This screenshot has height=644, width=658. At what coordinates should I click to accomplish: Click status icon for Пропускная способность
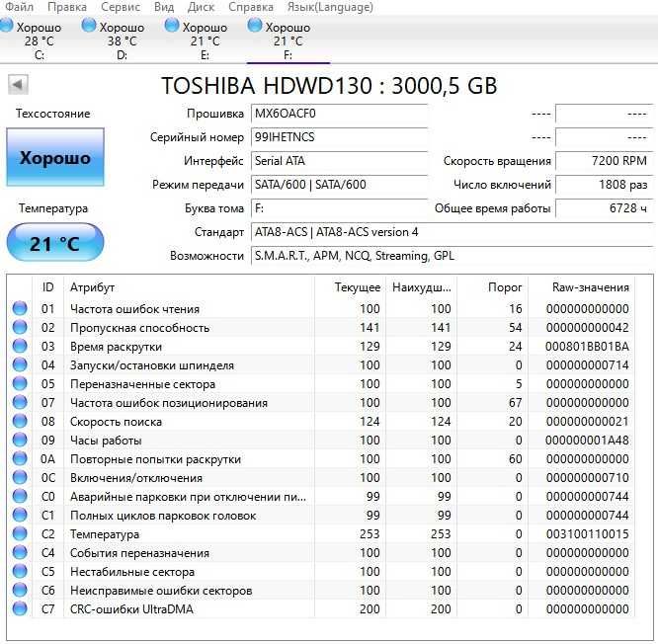click(x=20, y=327)
